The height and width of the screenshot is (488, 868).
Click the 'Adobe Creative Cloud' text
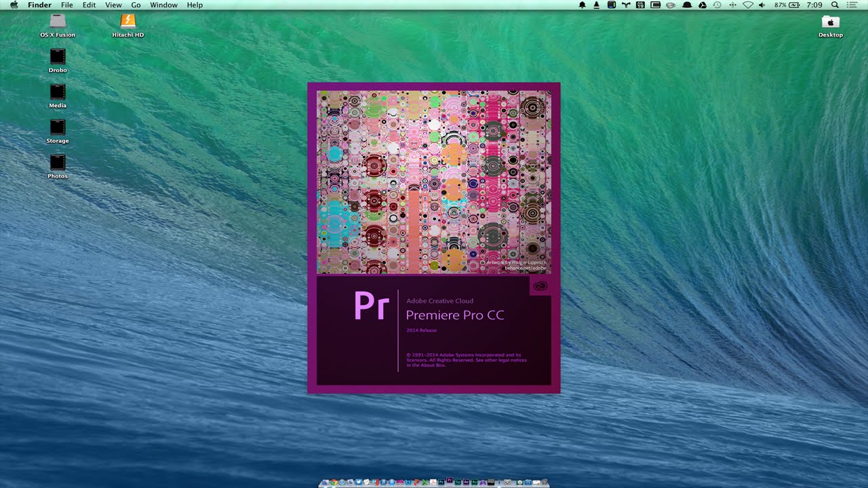pos(439,301)
